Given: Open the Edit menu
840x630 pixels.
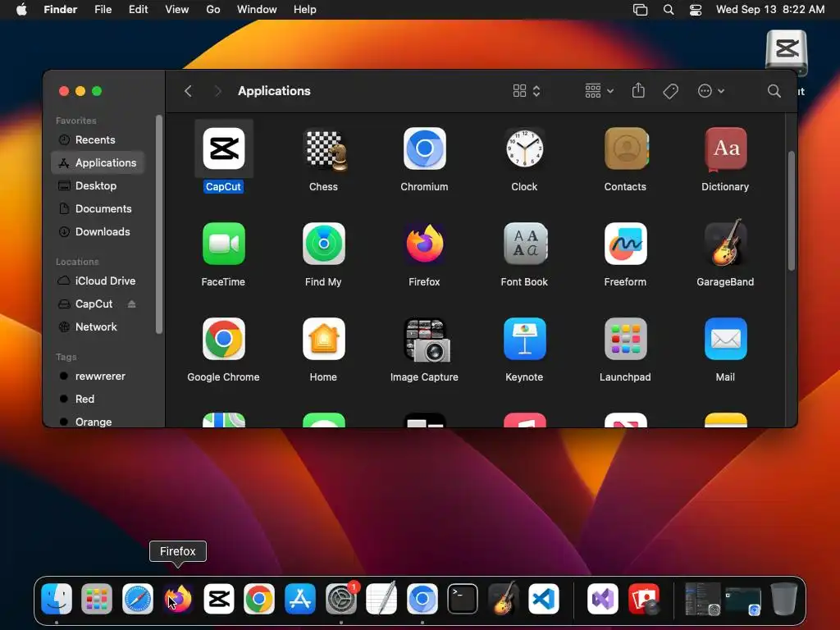Looking at the screenshot, I should tap(138, 9).
